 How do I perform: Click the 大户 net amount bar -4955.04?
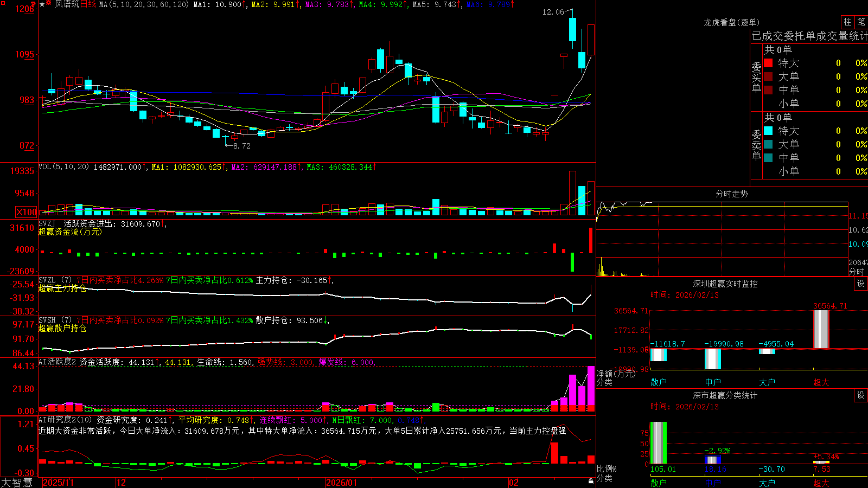[767, 351]
